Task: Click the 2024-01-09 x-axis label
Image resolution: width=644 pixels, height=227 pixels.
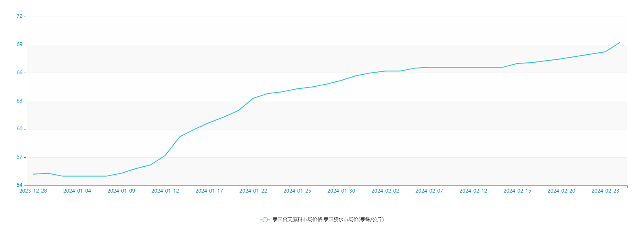Action: pos(121,191)
